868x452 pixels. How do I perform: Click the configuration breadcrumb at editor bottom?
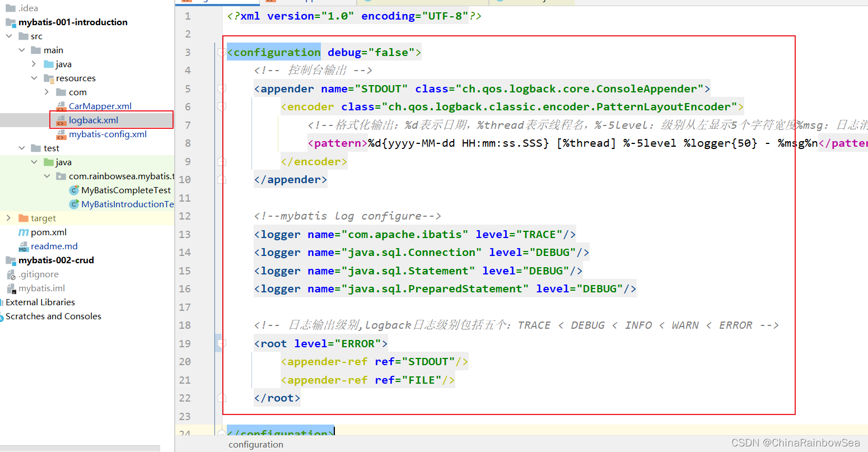pyautogui.click(x=256, y=445)
